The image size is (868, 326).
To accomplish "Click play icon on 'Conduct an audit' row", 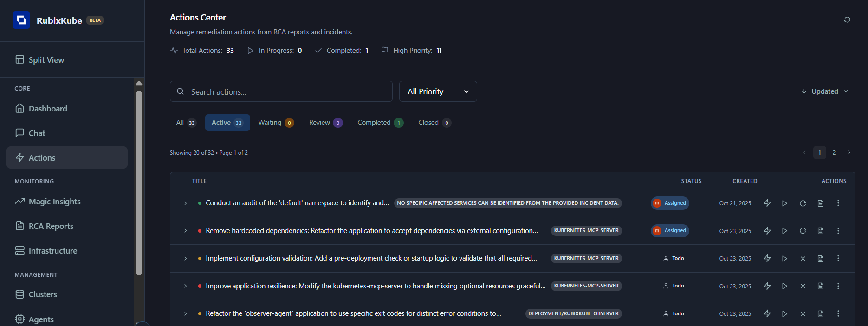I will tap(784, 203).
